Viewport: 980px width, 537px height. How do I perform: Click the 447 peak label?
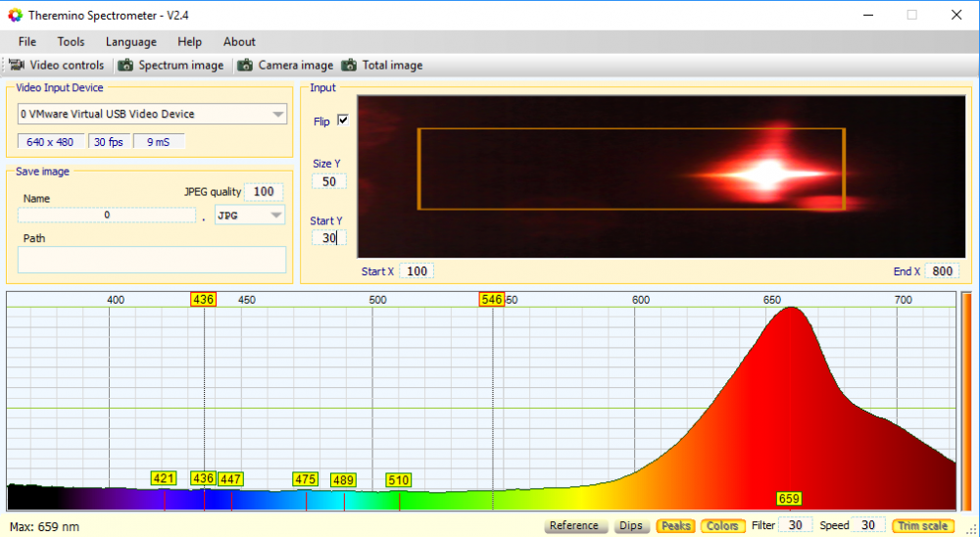pyautogui.click(x=230, y=479)
